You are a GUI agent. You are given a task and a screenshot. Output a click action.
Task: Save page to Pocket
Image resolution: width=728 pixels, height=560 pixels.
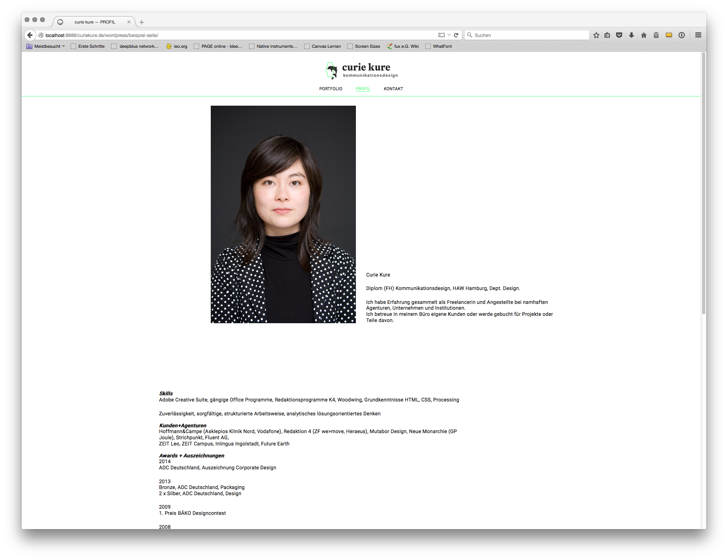coord(619,35)
